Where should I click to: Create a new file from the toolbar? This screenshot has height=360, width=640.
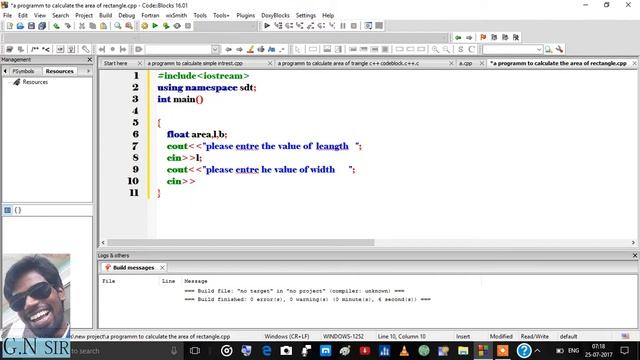point(9,26)
